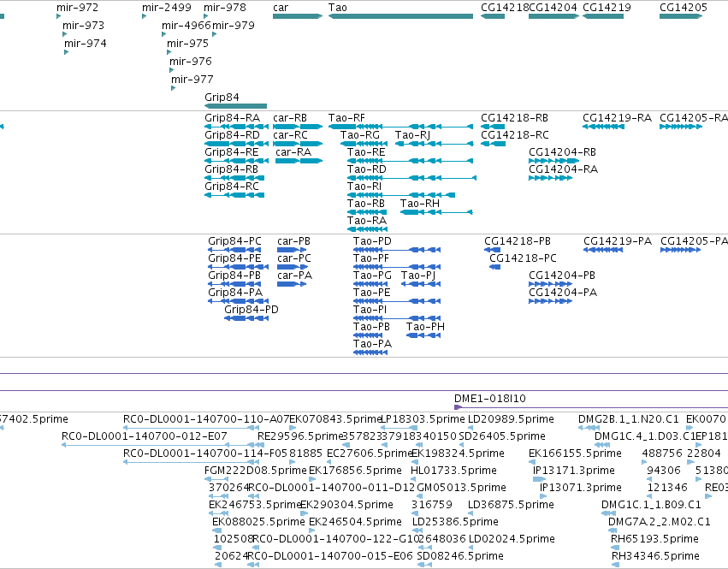Click the Tao-RJ transcript label

[x=412, y=134]
